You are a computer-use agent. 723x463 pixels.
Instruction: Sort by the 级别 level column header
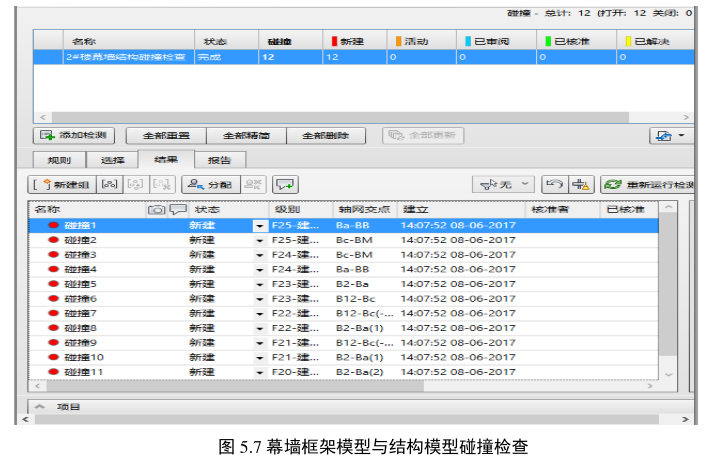pyautogui.click(x=301, y=209)
